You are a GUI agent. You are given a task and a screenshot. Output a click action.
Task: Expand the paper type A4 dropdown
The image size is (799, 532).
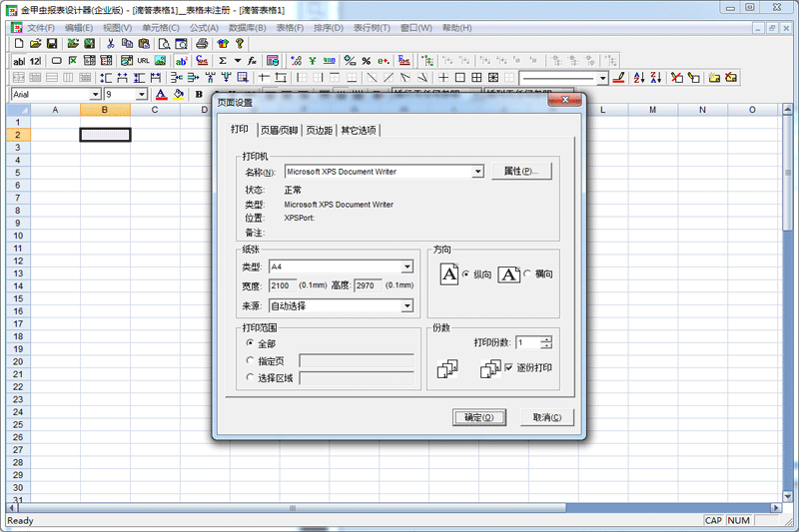point(406,266)
